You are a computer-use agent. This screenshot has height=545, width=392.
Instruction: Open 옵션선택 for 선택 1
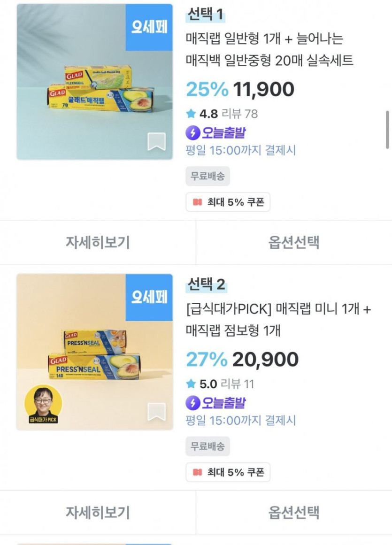point(293,242)
